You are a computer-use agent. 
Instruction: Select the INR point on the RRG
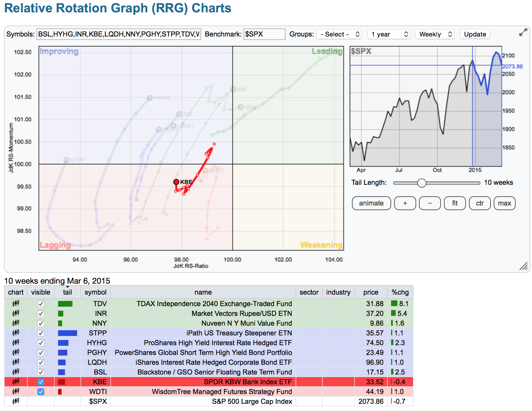[x=233, y=89]
